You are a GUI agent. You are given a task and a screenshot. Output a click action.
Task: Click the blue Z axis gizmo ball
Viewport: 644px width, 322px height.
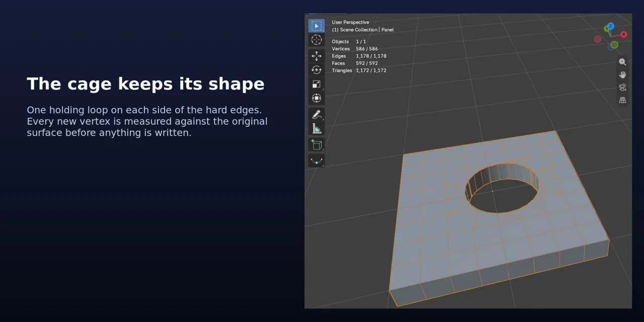[610, 26]
